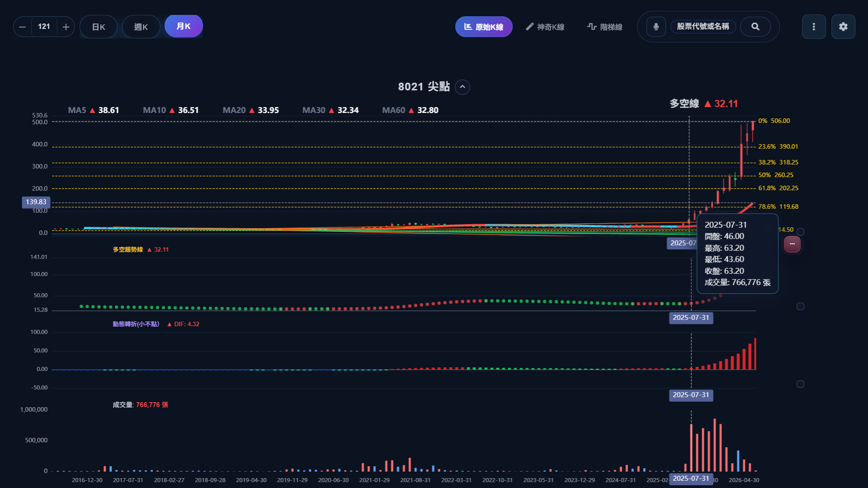Open the gear settings panel

(x=843, y=27)
